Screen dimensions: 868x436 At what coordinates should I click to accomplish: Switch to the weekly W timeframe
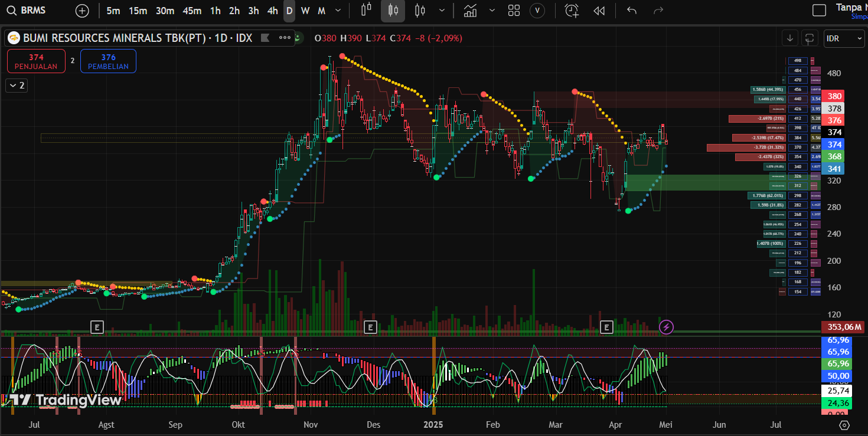pyautogui.click(x=305, y=11)
